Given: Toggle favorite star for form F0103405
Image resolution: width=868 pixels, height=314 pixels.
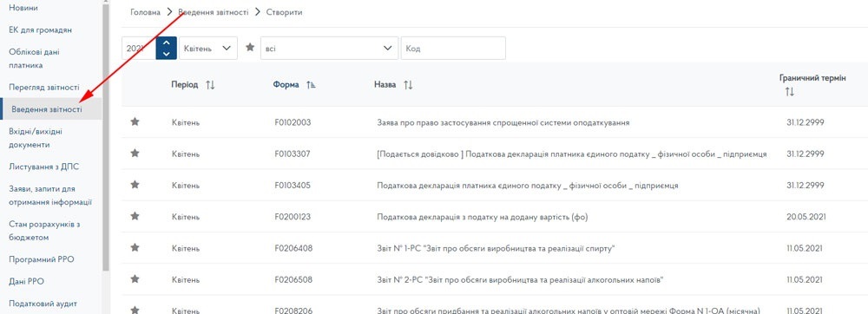Looking at the screenshot, I should [135, 185].
